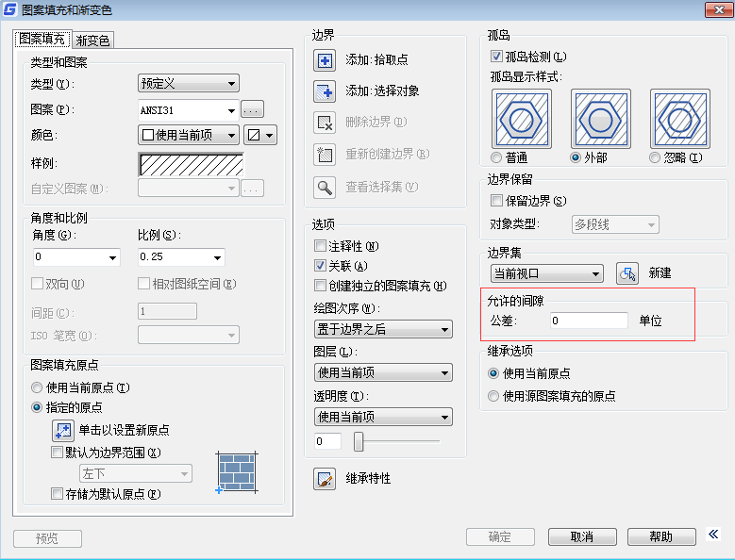Viewport: 735px width, 560px height.
Task: Switch to the 渐变色 tab
Action: [x=92, y=41]
